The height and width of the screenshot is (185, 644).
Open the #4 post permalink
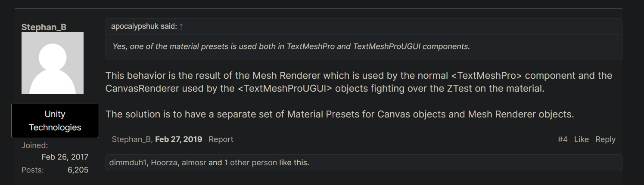click(563, 139)
